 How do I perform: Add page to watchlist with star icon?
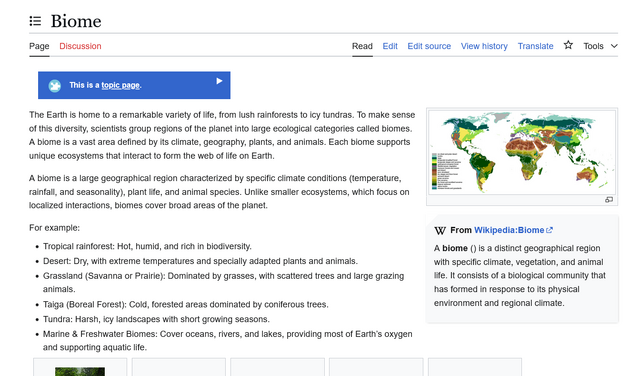(x=568, y=45)
